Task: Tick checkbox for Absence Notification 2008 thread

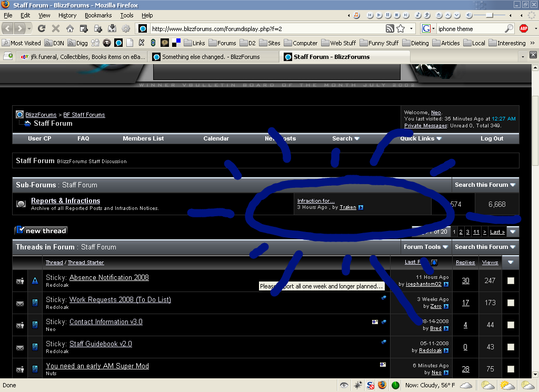Action: 511,280
